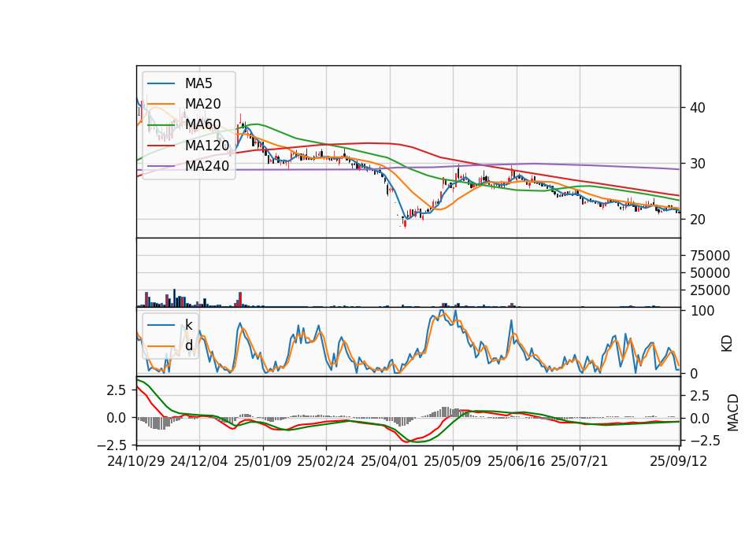Click the red MA120 legend line sample

[161, 146]
